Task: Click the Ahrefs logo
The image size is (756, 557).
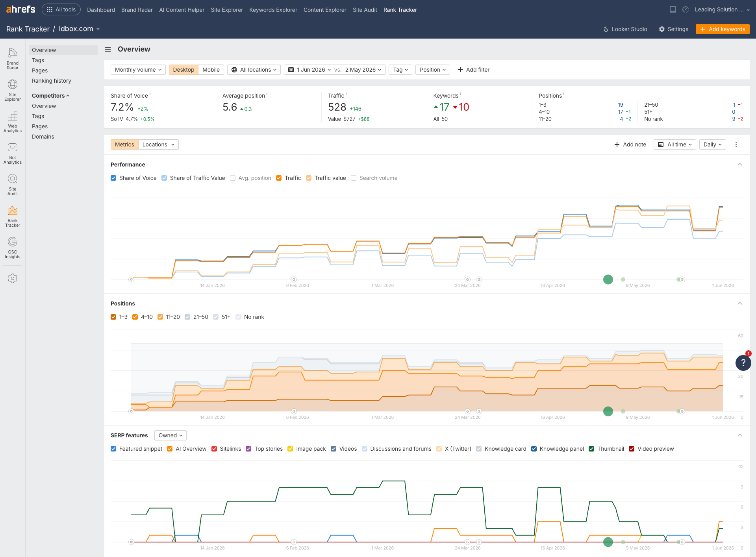Action: [x=20, y=9]
